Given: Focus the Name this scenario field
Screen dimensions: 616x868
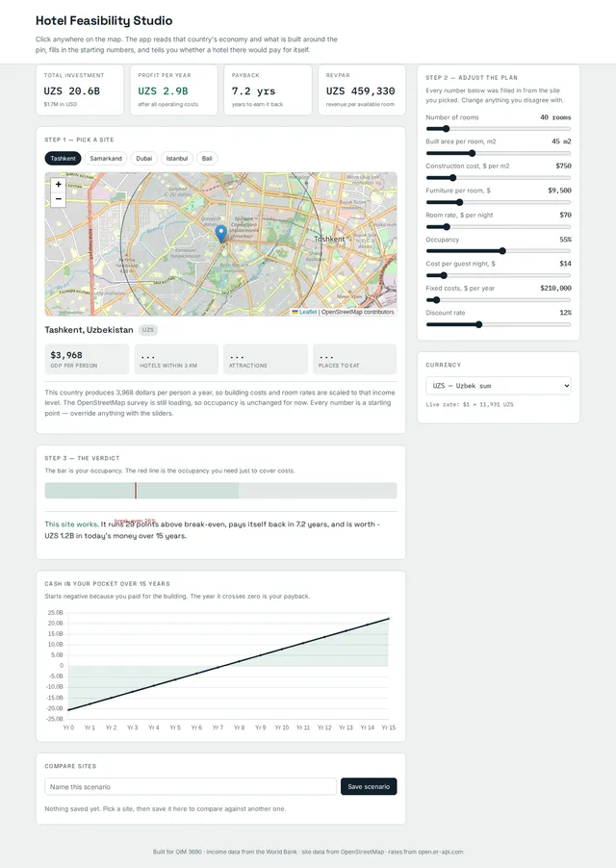Looking at the screenshot, I should (x=191, y=786).
